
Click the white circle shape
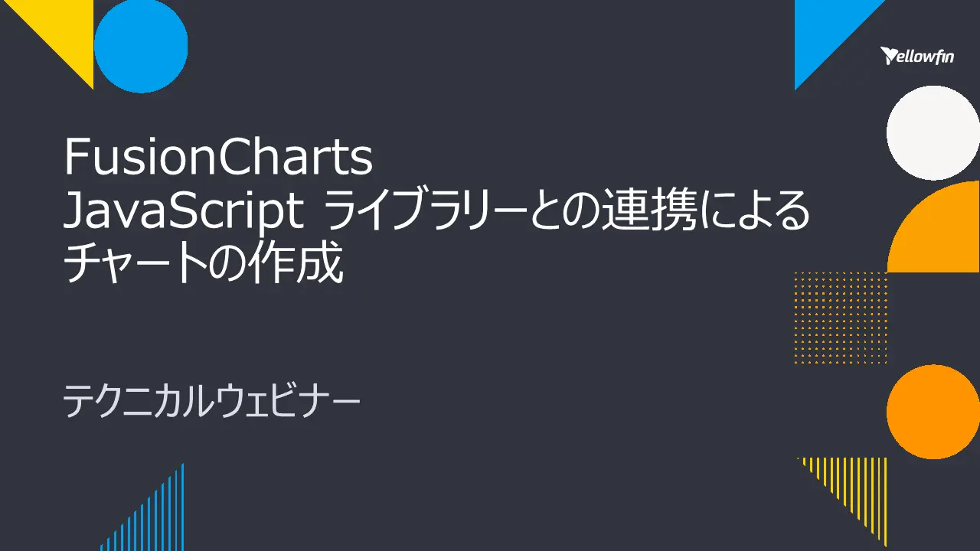tap(933, 132)
